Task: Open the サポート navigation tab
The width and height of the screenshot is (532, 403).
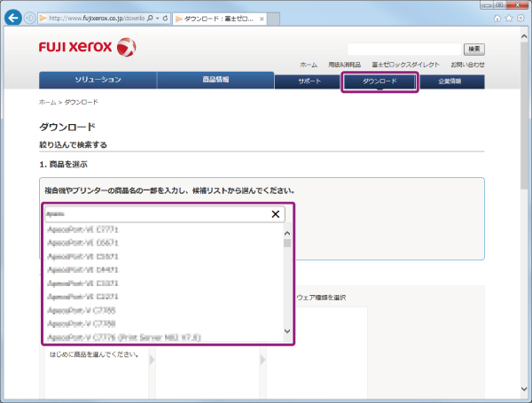Action: [309, 81]
